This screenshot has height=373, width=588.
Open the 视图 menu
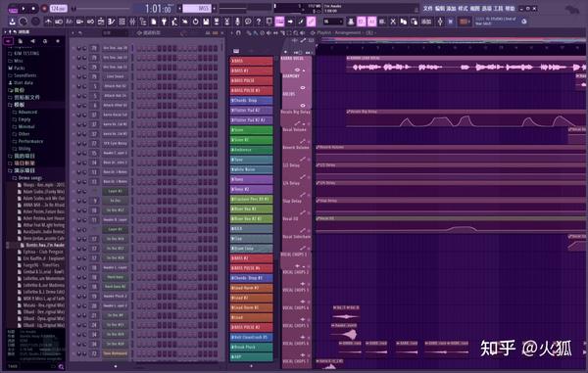tap(474, 8)
